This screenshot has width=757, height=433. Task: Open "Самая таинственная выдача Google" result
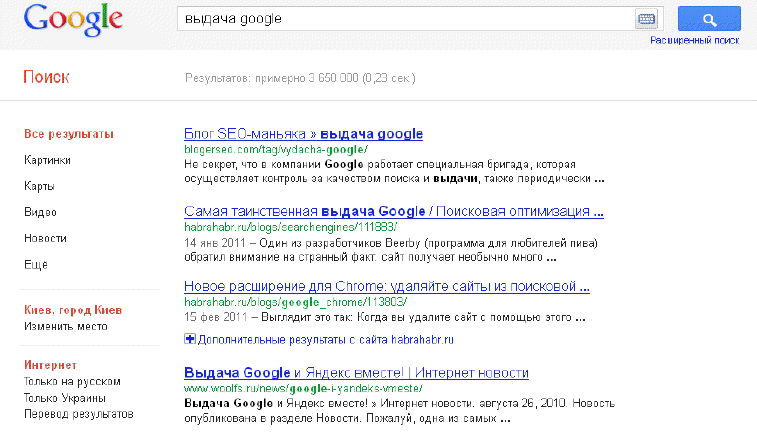(x=393, y=211)
